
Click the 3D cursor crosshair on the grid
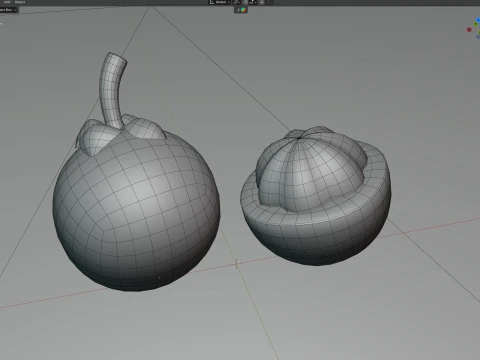point(236,264)
